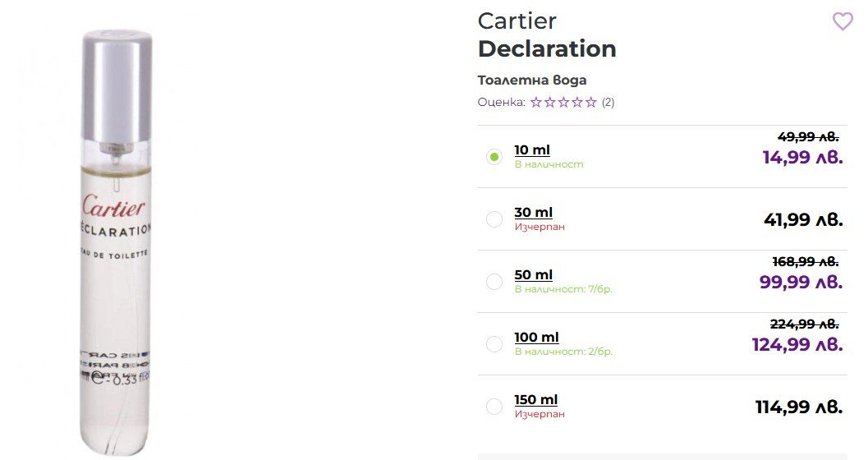The height and width of the screenshot is (460, 868).
Task: Select the 30 ml radio button
Action: pos(494,219)
